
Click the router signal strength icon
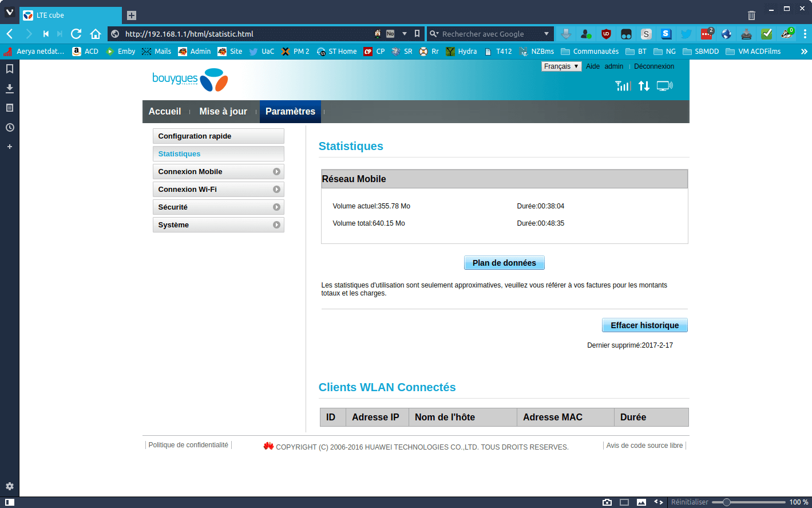point(623,86)
